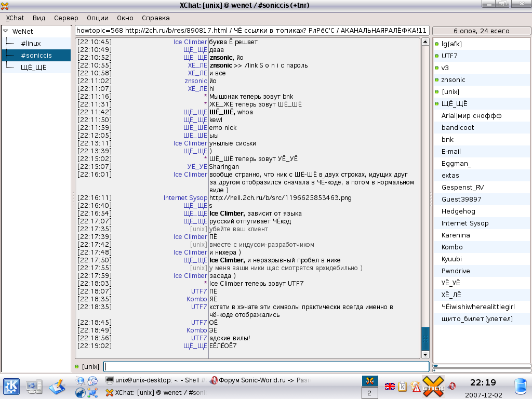The height and width of the screenshot is (399, 532).
Task: Click the channel topic field
Action: click(252, 31)
